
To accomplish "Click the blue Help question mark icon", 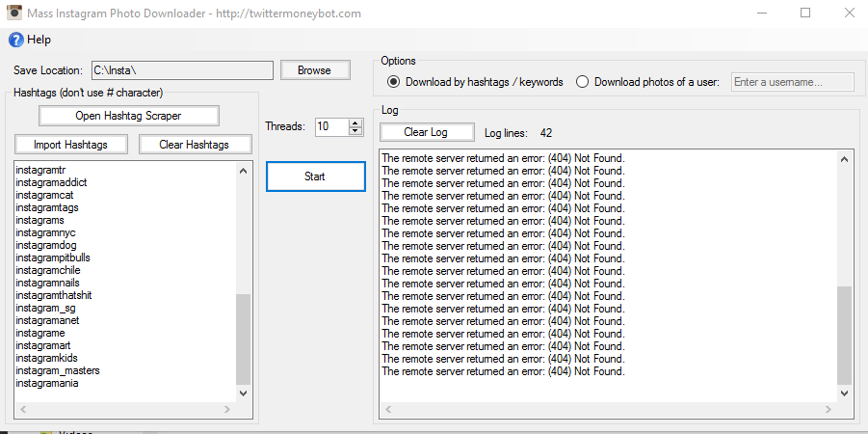I will click(x=16, y=40).
